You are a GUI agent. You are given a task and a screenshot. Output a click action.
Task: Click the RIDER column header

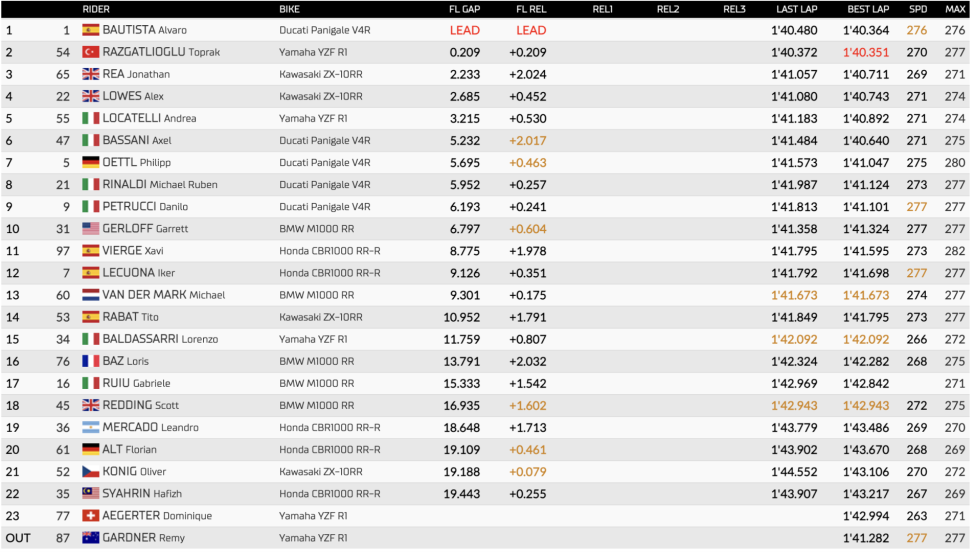pos(96,9)
